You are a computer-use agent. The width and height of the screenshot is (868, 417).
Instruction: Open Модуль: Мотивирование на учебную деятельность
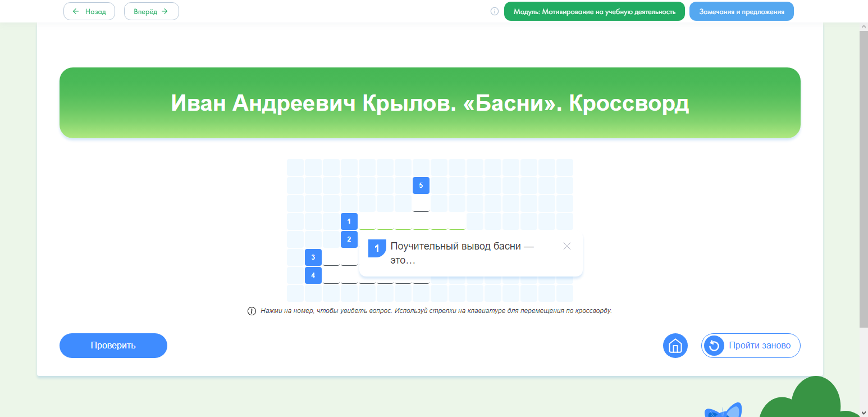(x=594, y=11)
